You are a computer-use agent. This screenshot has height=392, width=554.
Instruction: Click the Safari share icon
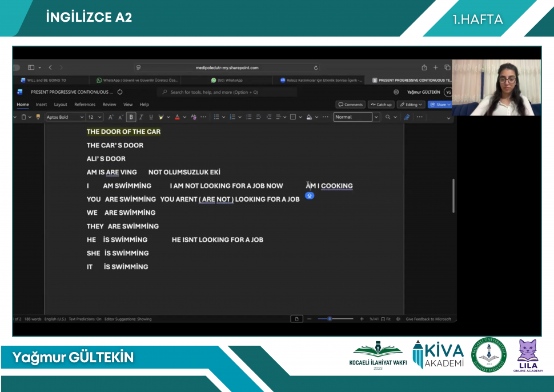tap(424, 67)
